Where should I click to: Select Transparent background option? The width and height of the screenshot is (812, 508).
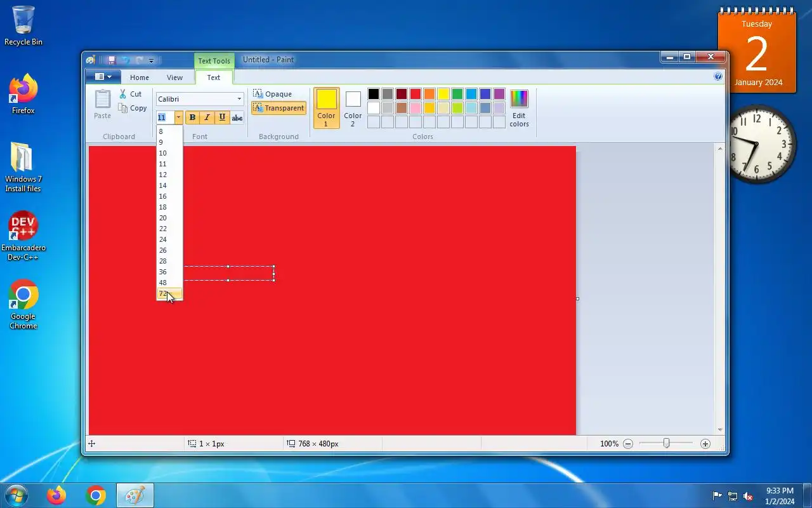(x=278, y=108)
